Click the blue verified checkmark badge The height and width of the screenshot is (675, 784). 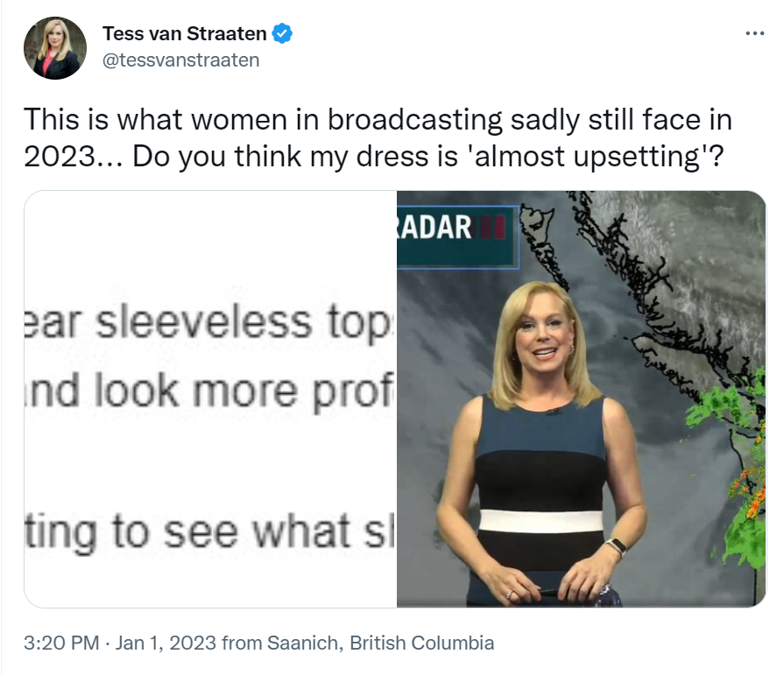(282, 33)
